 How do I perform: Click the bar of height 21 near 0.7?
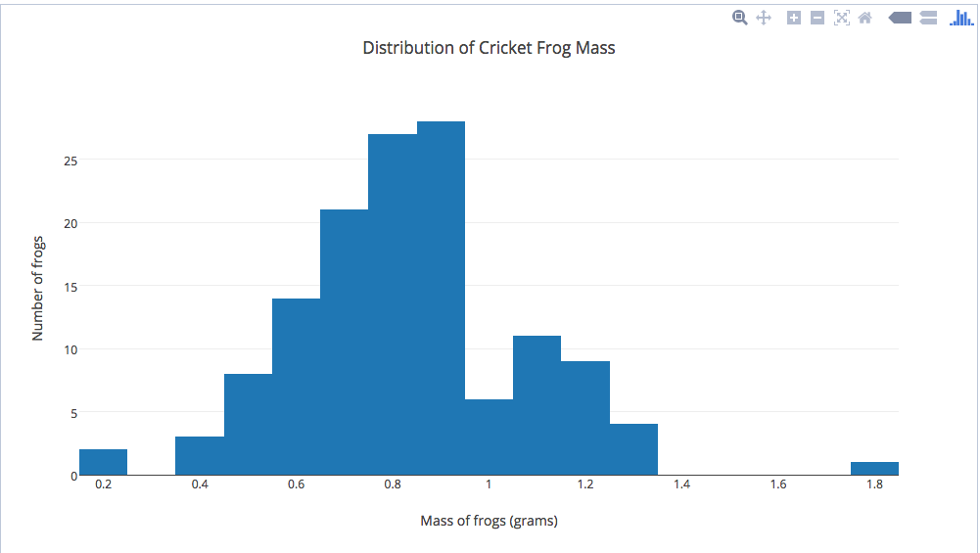click(x=345, y=343)
